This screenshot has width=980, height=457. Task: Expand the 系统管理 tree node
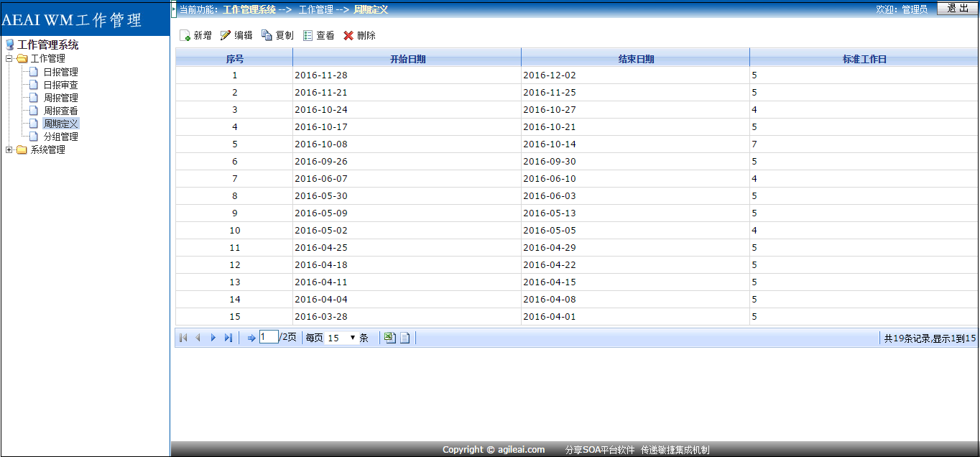(9, 149)
